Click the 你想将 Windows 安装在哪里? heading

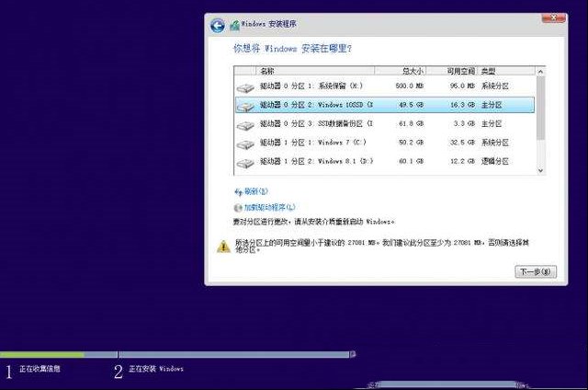point(292,49)
